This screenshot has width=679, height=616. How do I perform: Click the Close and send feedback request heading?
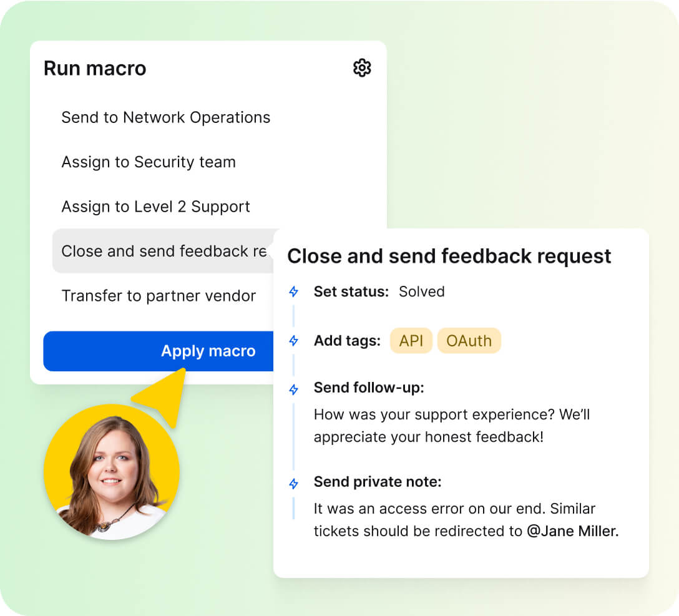coord(449,256)
